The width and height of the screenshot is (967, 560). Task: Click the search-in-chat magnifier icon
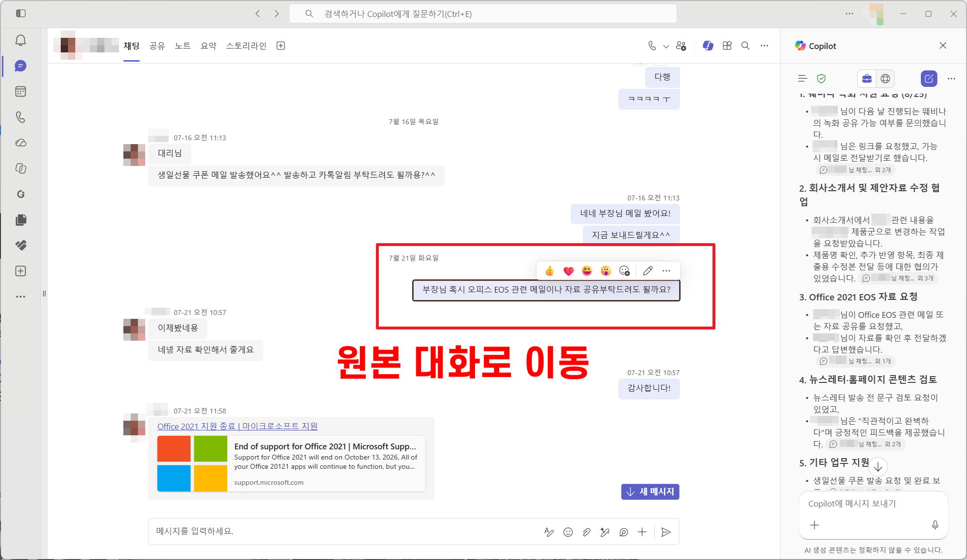coord(746,46)
